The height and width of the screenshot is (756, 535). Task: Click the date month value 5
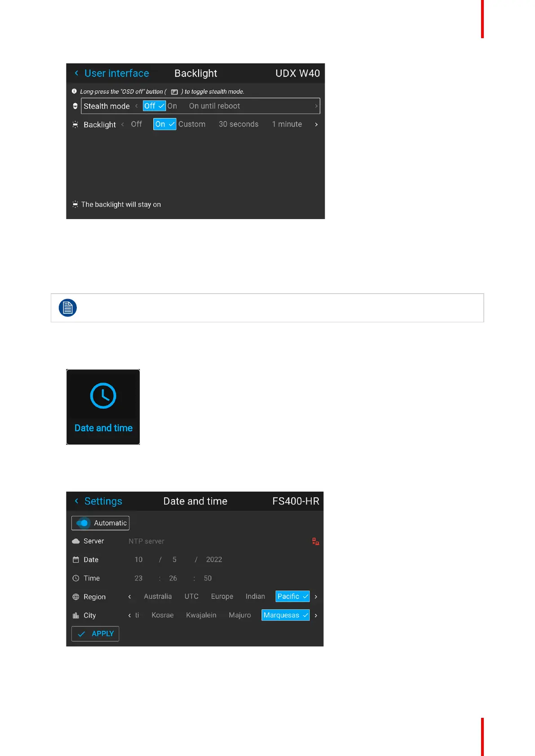tap(174, 560)
